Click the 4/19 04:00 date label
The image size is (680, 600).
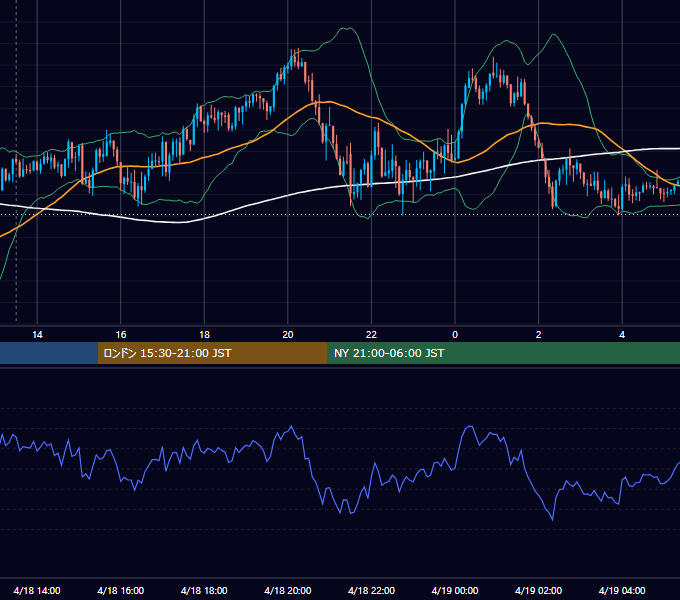(x=622, y=590)
